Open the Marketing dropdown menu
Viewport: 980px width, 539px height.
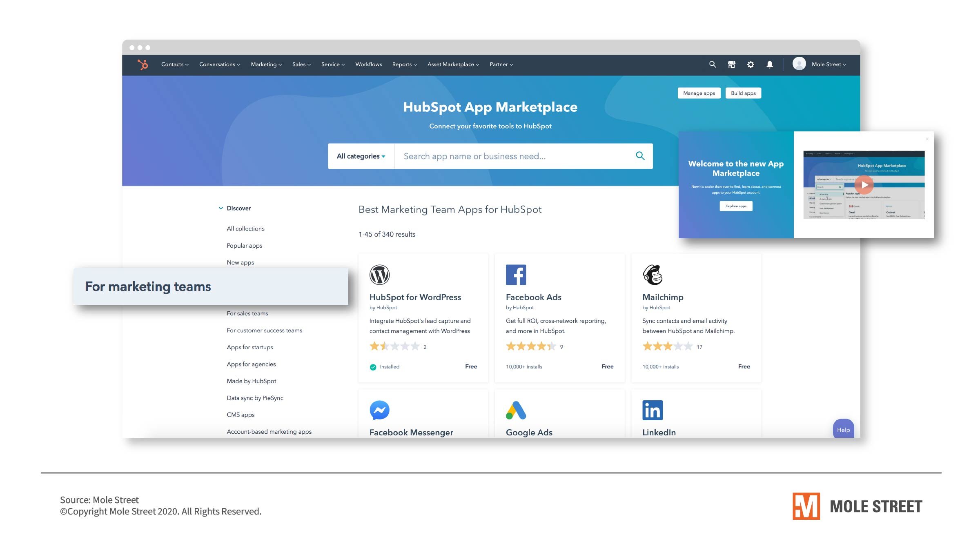tap(266, 64)
